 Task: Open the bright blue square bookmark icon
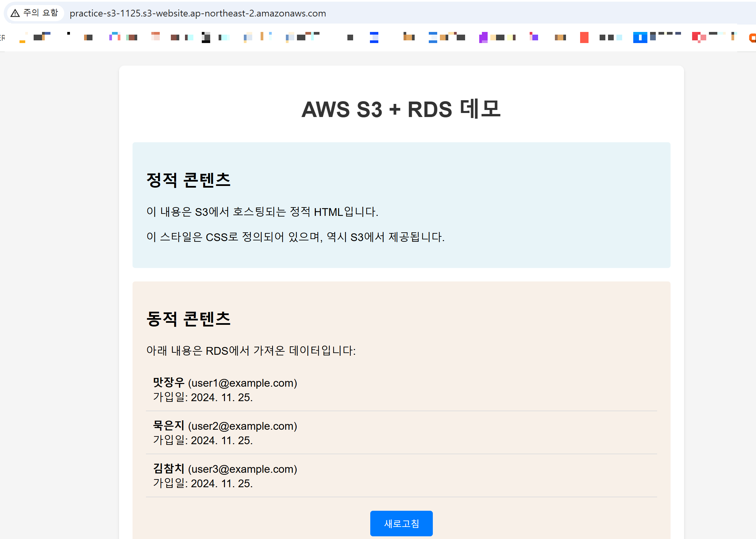coord(640,37)
